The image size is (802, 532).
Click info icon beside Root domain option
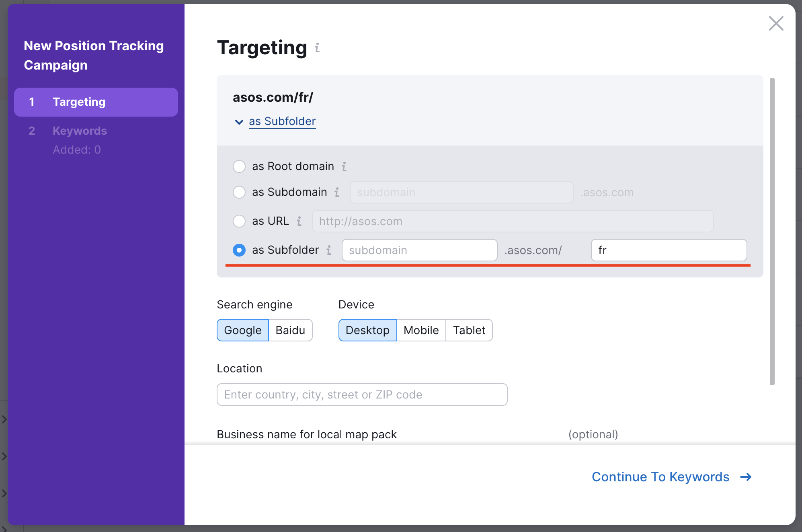point(344,166)
